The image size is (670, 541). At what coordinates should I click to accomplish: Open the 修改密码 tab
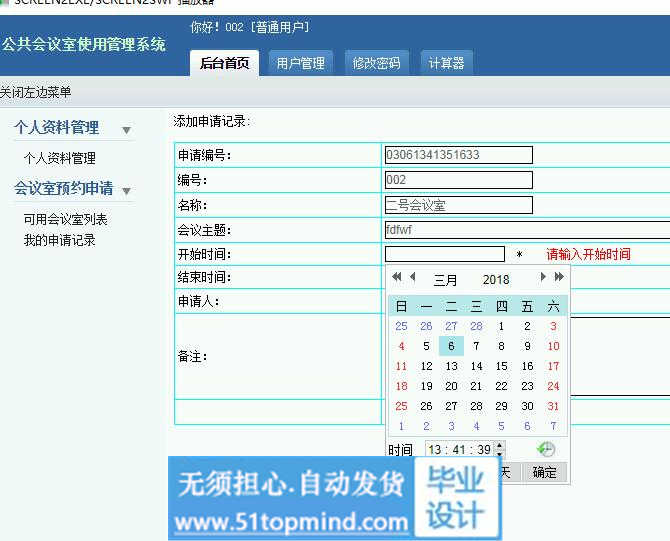coord(376,63)
